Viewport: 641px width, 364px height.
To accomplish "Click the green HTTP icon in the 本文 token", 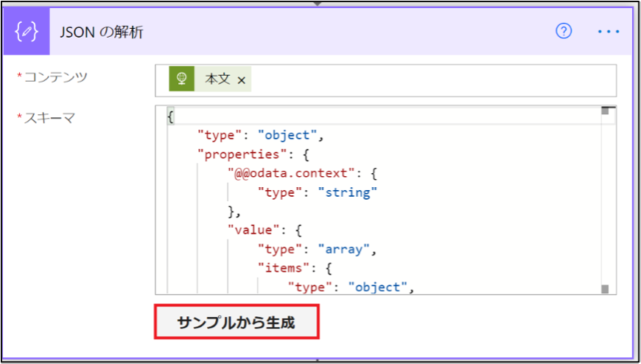I will pyautogui.click(x=181, y=79).
